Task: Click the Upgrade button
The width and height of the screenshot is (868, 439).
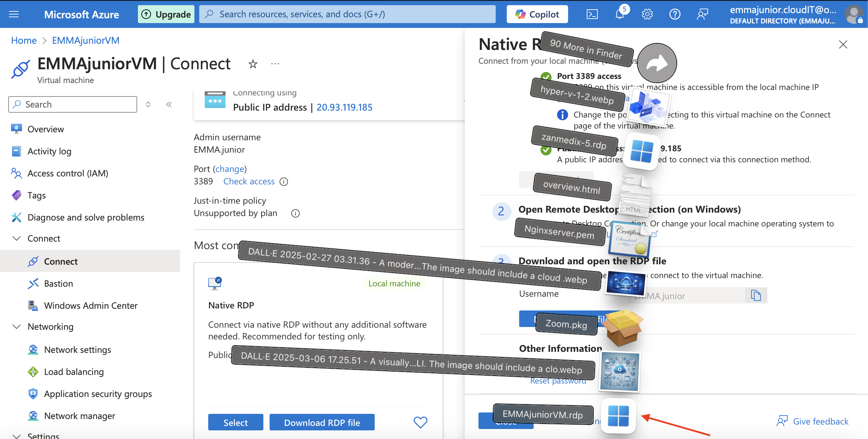Action: [x=166, y=14]
